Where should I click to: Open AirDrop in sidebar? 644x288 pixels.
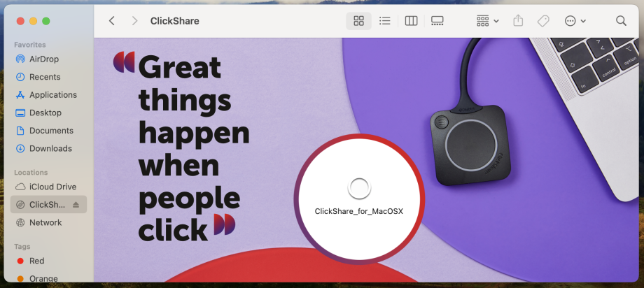click(x=48, y=59)
